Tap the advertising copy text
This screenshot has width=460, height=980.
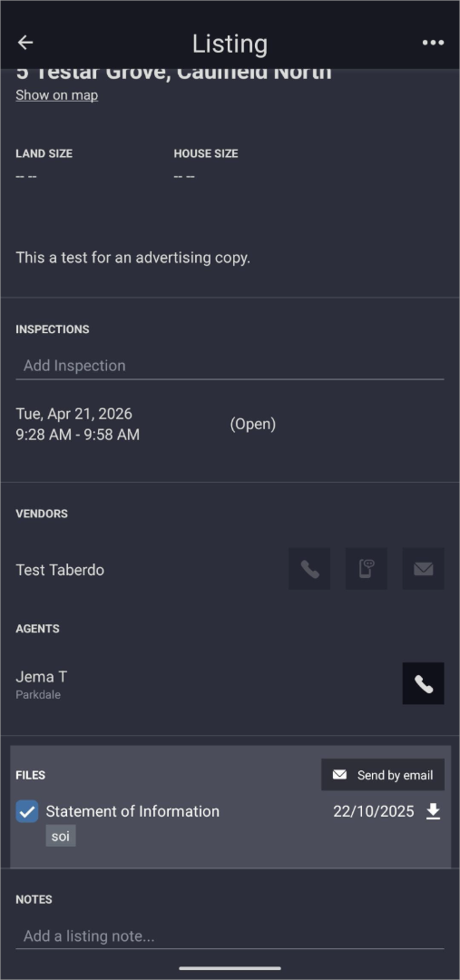pyautogui.click(x=133, y=258)
